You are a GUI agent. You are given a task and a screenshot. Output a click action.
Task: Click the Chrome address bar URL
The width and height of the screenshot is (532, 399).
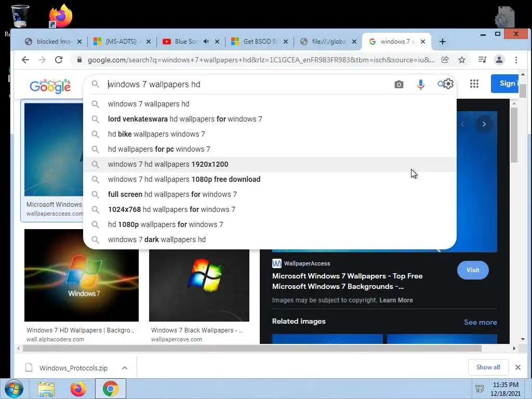[261, 60]
